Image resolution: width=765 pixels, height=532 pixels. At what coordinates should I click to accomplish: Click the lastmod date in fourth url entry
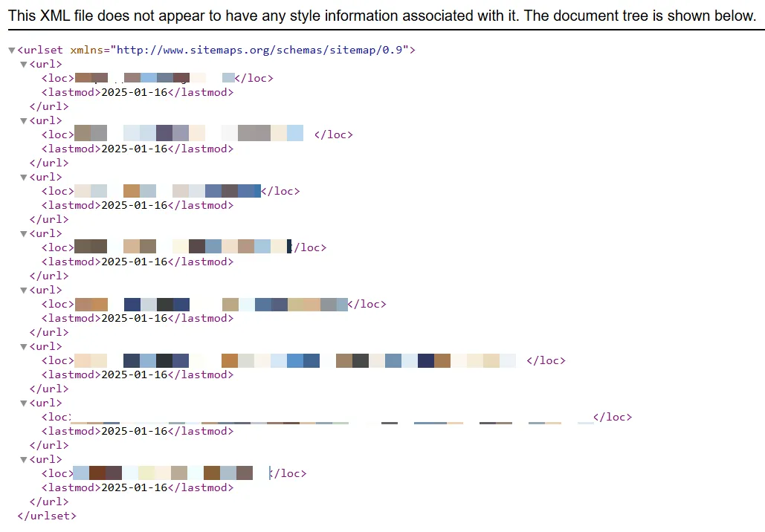click(x=134, y=262)
